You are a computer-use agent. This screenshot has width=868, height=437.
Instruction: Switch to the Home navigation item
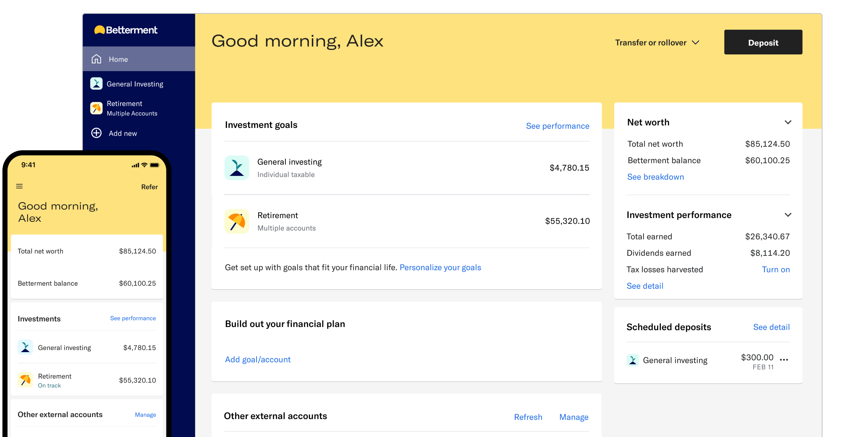point(118,59)
